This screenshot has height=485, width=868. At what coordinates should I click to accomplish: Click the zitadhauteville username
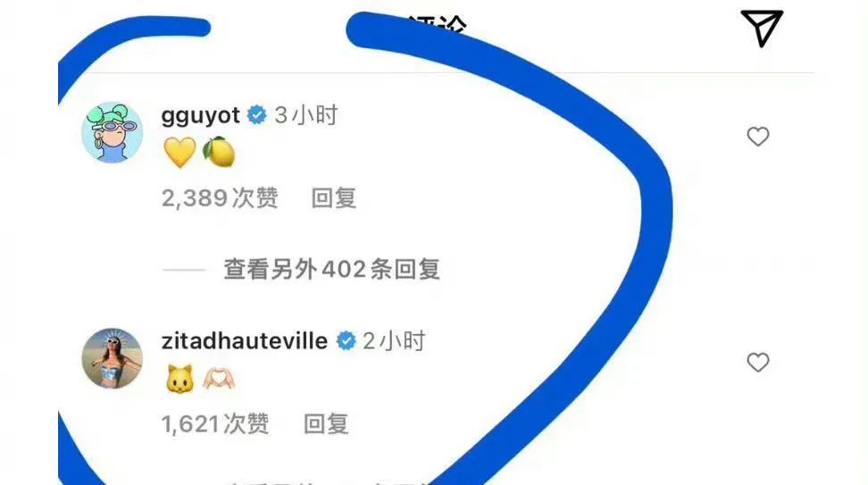point(244,340)
